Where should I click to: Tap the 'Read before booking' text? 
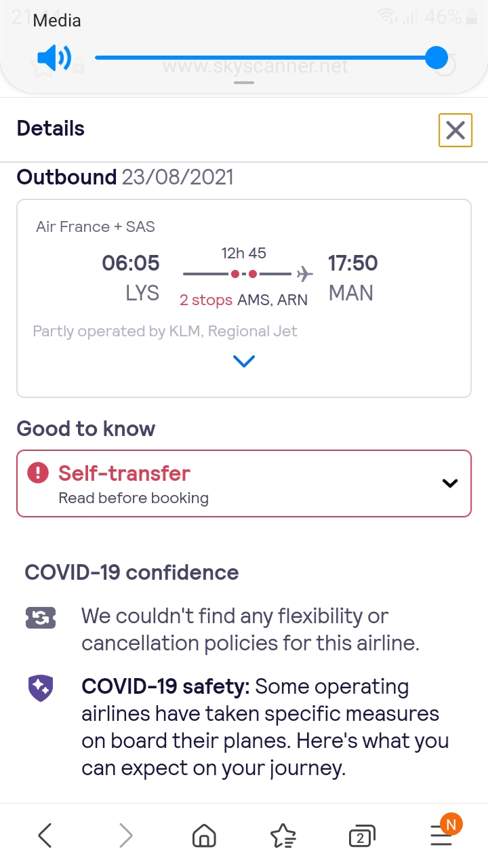(x=134, y=498)
